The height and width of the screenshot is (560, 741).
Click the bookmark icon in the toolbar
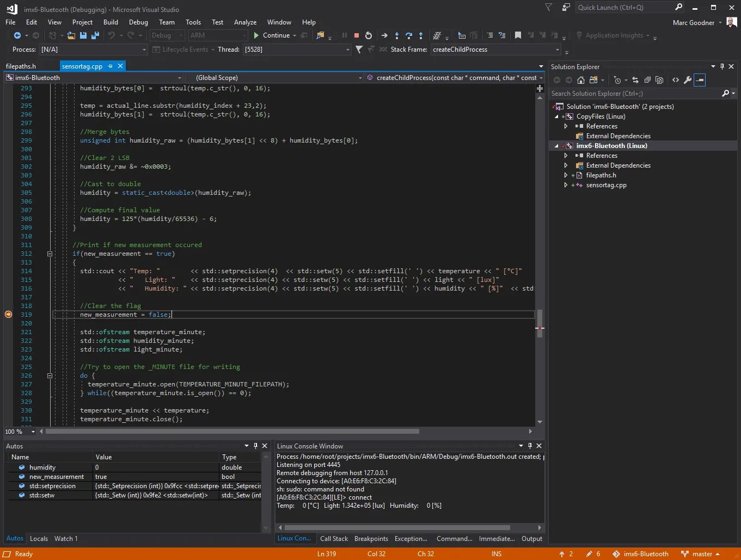pyautogui.click(x=518, y=35)
